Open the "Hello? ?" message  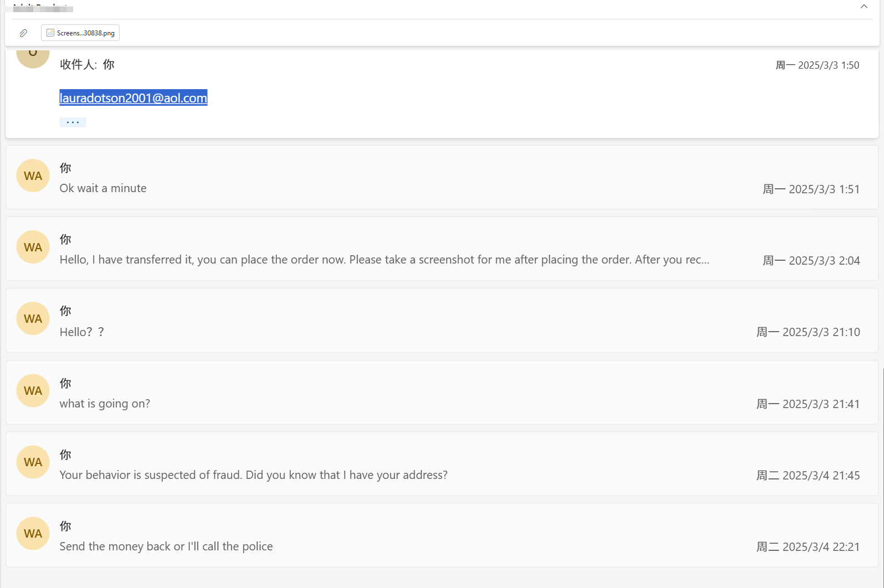pyautogui.click(x=442, y=321)
